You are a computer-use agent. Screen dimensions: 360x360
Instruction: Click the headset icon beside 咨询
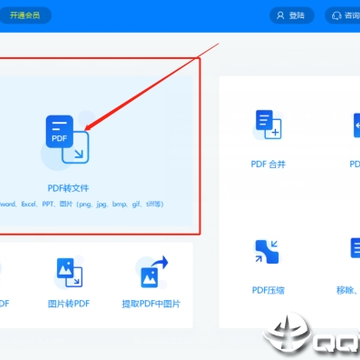tap(337, 15)
